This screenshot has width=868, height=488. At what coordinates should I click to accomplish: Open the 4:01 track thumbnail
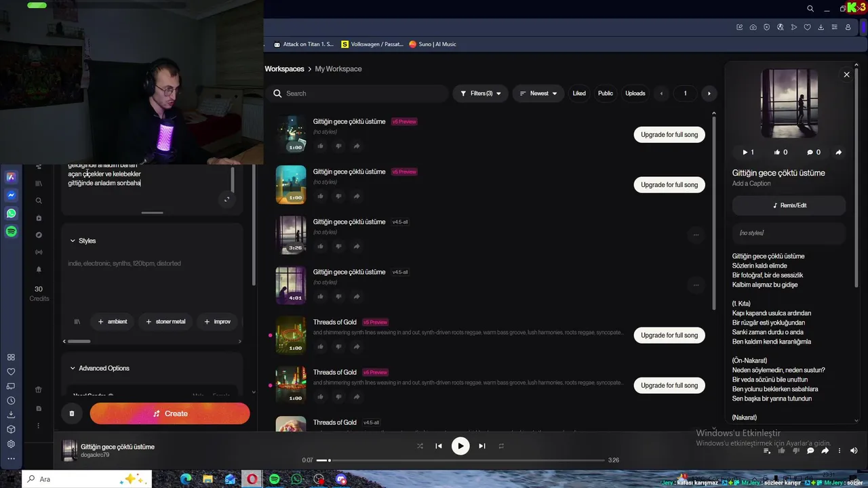291,285
